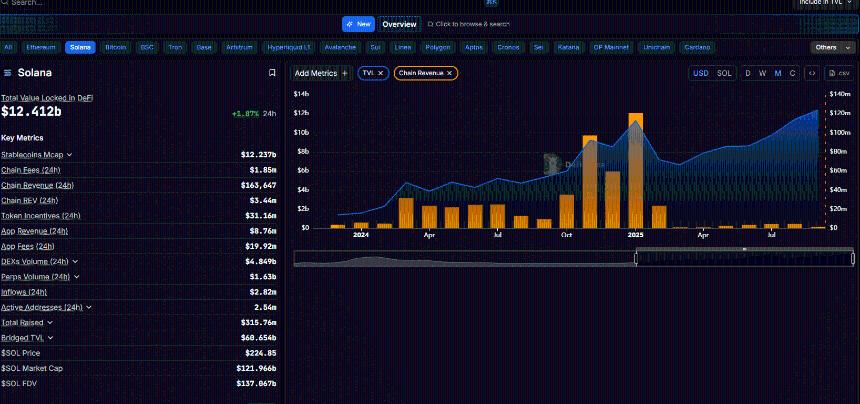The height and width of the screenshot is (404, 860).
Task: Click the range slider's selected window top grip
Action: [744, 249]
